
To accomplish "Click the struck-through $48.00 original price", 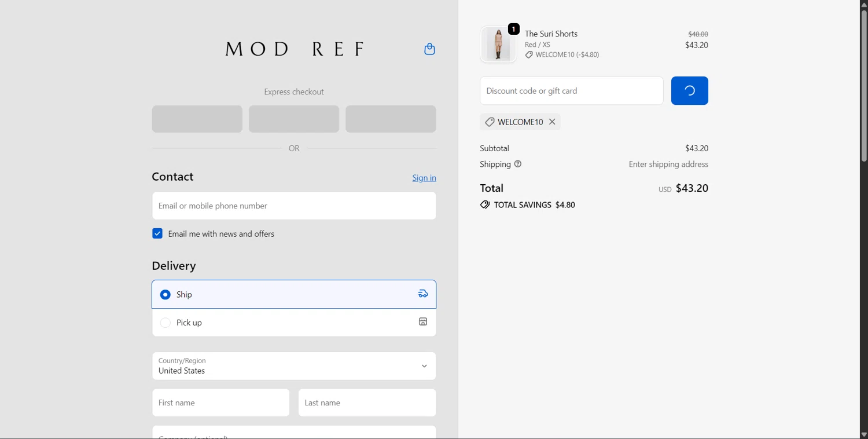I will click(698, 34).
